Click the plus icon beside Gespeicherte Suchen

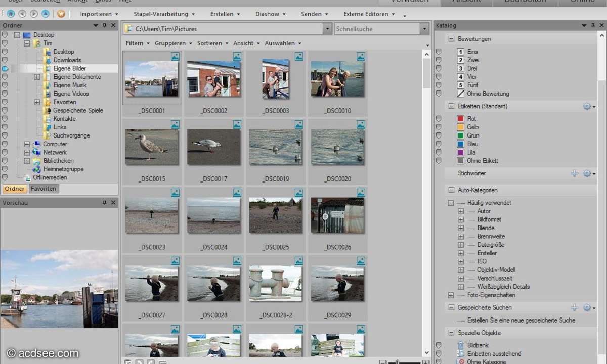[x=574, y=307]
